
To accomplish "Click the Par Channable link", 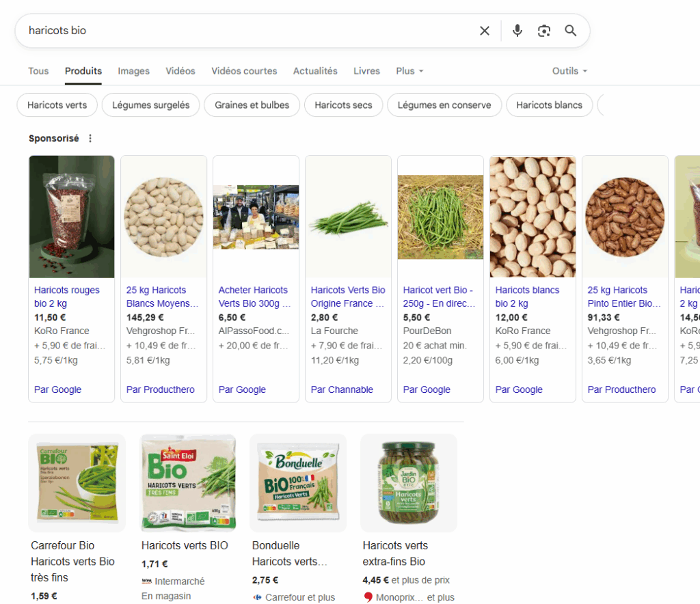I will 342,389.
